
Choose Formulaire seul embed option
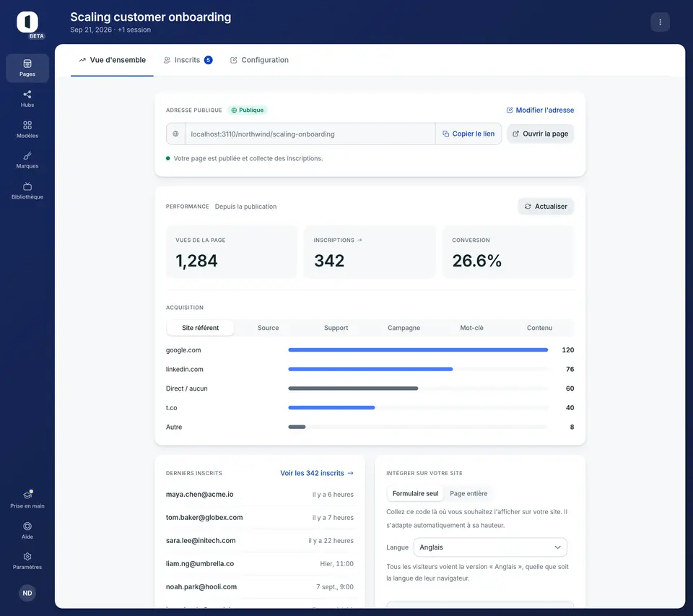(x=416, y=493)
